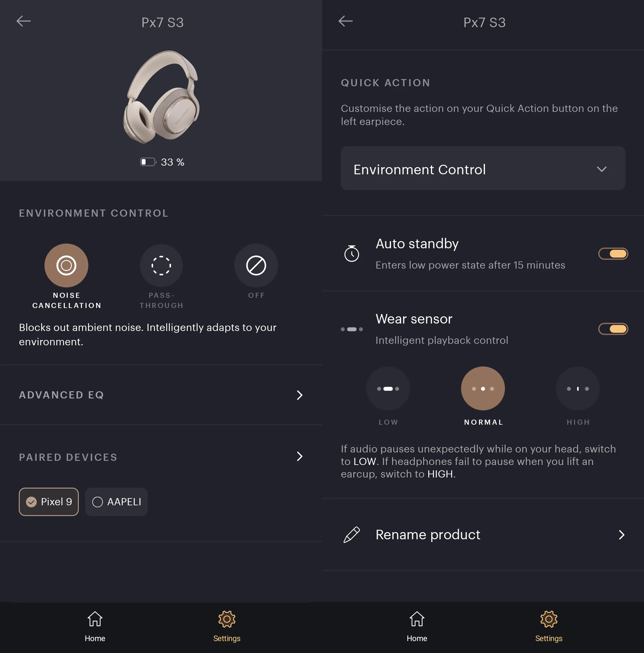Go back using right screen arrow
Image resolution: width=644 pixels, height=653 pixels.
click(x=346, y=21)
